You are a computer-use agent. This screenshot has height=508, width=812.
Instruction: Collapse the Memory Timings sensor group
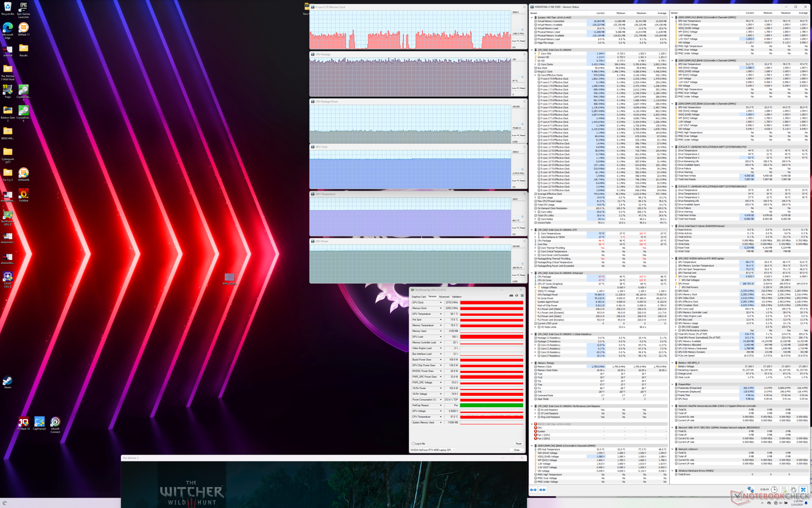coord(532,363)
